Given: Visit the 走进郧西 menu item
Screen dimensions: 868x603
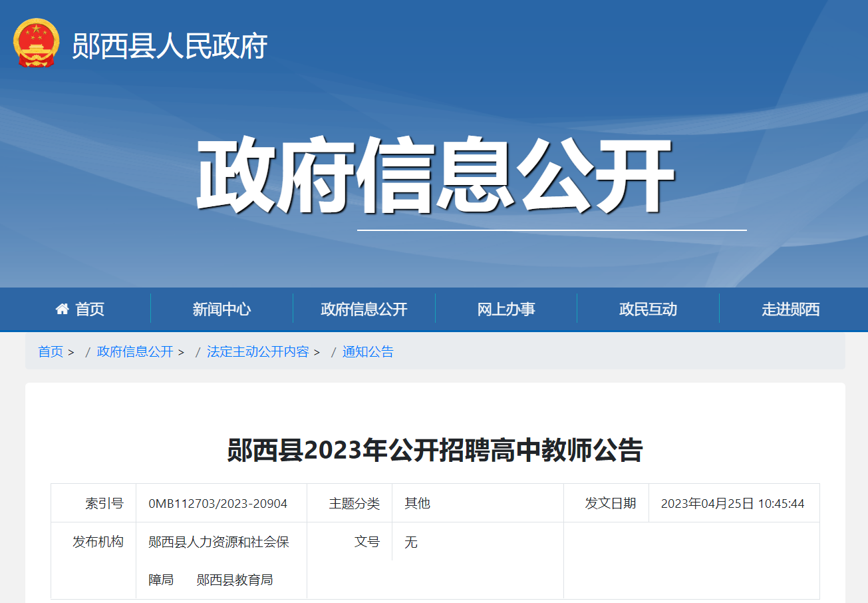Looking at the screenshot, I should [790, 309].
